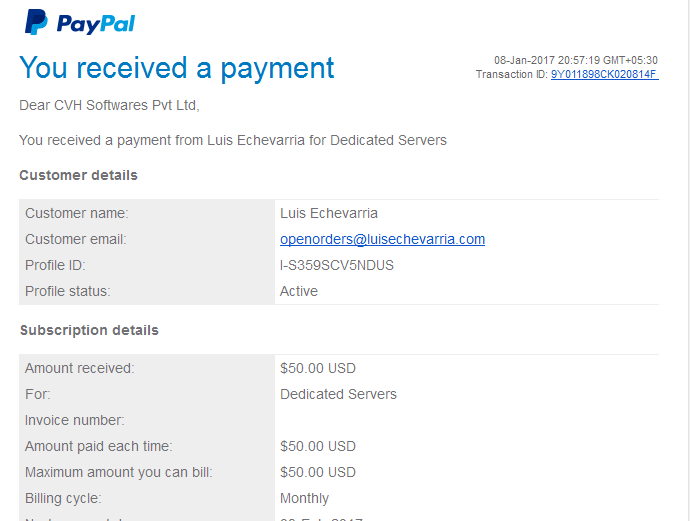Click the 'Customer details' section heading
This screenshot has height=521, width=690.
point(78,175)
